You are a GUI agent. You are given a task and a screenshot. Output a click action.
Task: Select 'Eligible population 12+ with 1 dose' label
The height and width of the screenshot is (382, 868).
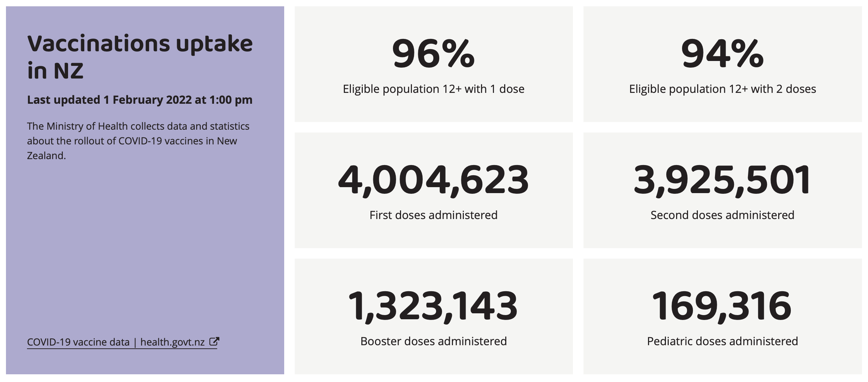tap(433, 89)
